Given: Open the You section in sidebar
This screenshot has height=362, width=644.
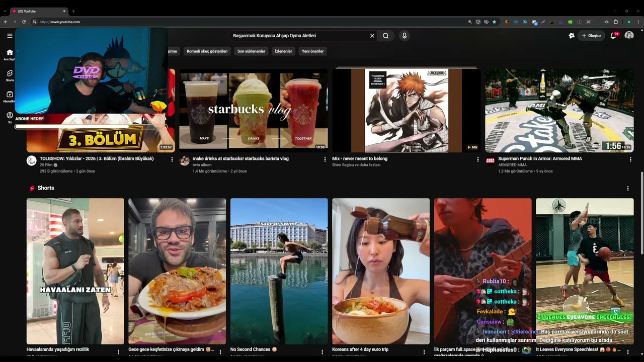Looking at the screenshot, I should [x=10, y=117].
